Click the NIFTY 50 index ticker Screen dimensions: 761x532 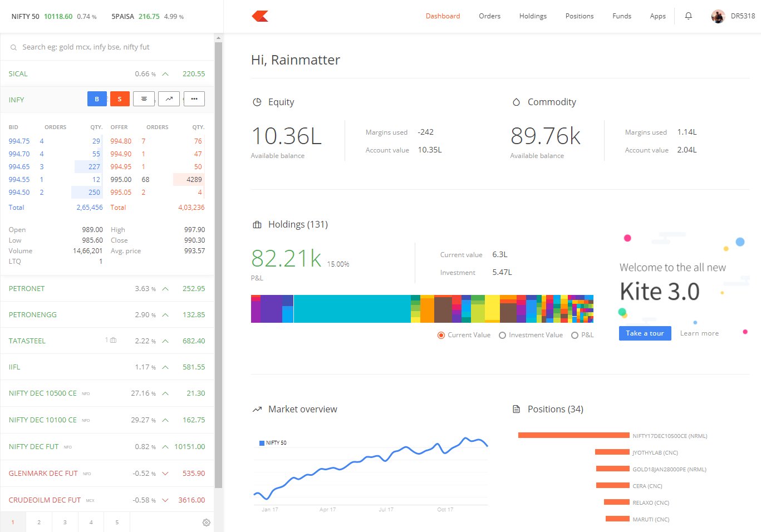coord(54,17)
